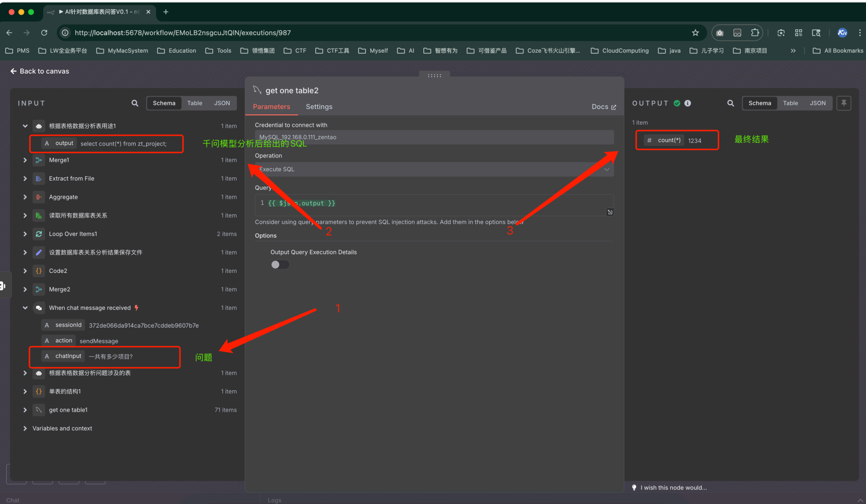
Task: Open browser extensions puzzle icon
Action: pos(755,33)
